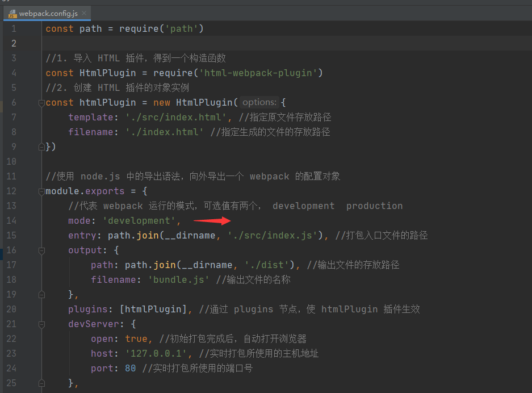Click the 'entry' property name

(x=82, y=236)
